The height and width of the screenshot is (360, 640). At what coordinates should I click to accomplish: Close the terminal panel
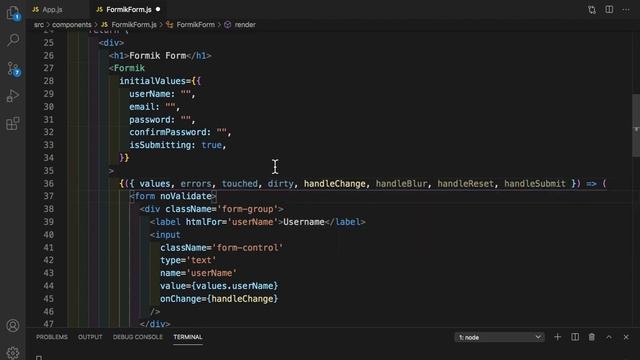626,337
